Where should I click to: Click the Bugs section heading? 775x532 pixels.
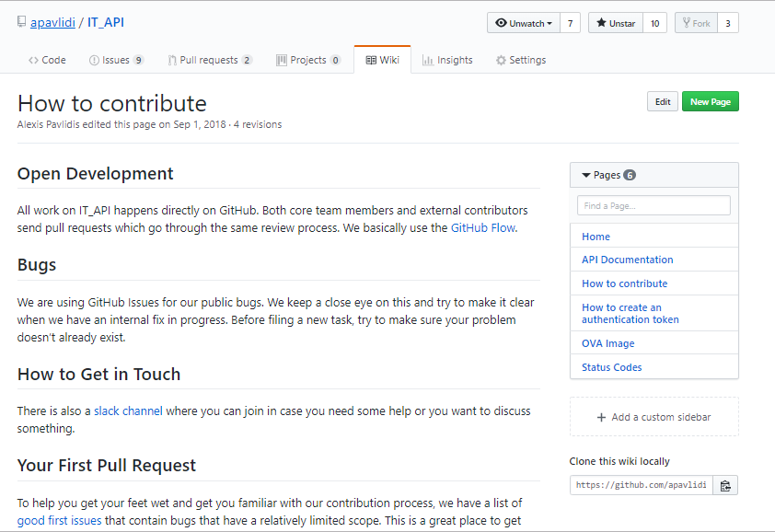pos(37,265)
